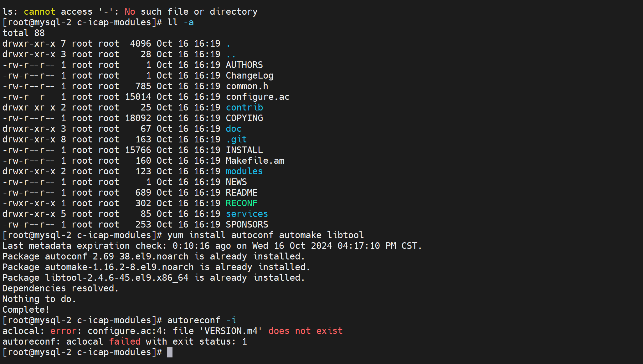Click the SPONSORS file name
The width and height of the screenshot is (643, 364).
(x=247, y=224)
